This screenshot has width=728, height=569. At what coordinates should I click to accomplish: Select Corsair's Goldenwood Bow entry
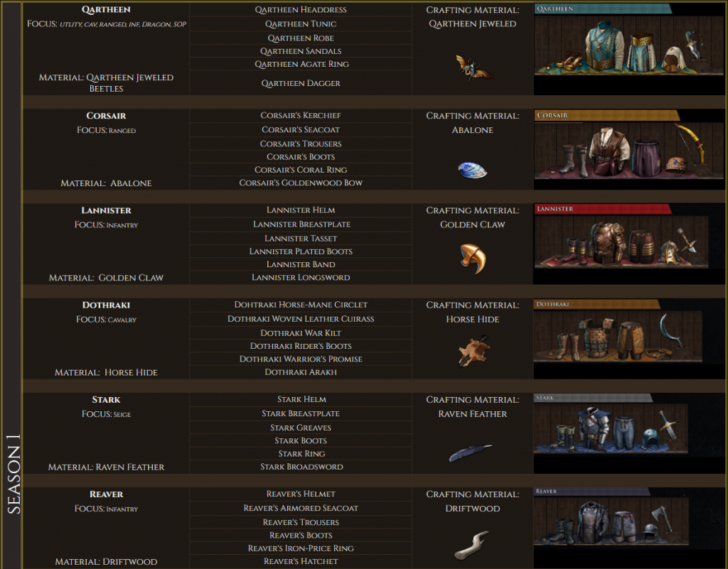(301, 183)
